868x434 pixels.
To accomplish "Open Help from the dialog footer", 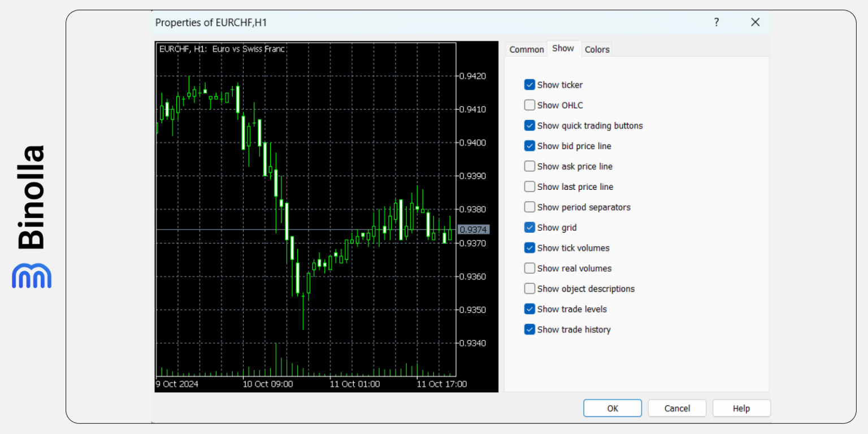I will 741,408.
